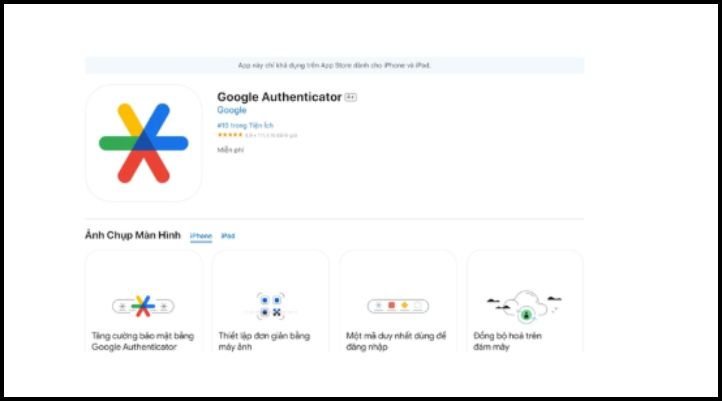The width and height of the screenshot is (722, 401).
Task: Open the Một mã duy nhất screenshot
Action: (398, 302)
